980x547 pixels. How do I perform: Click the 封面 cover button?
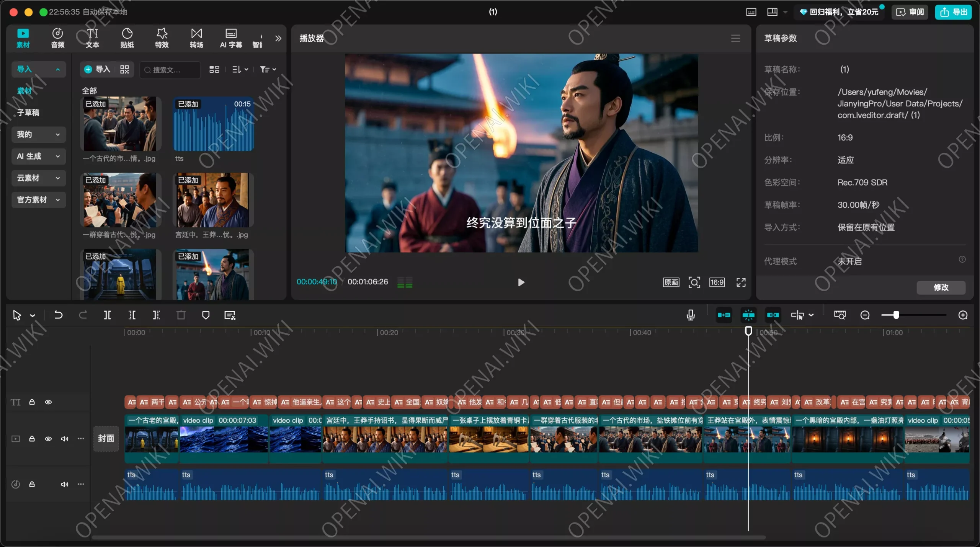[106, 438]
